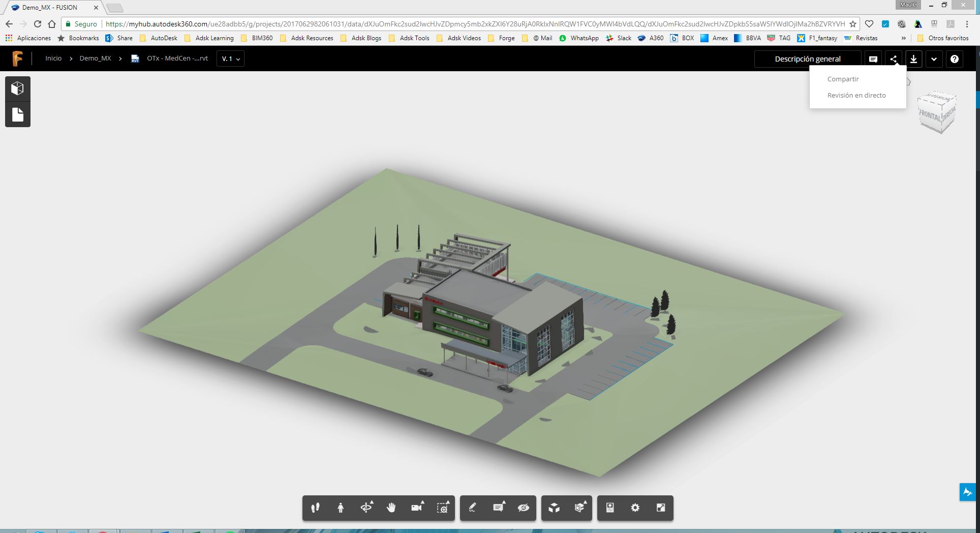Screen dimensions: 980x533
Task: Select the pan (hand) tool
Action: (x=391, y=508)
